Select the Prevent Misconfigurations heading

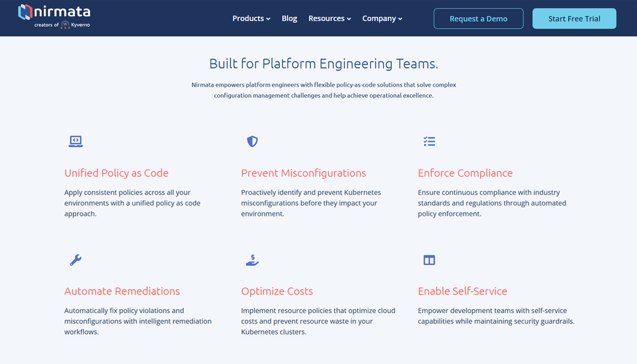[303, 173]
